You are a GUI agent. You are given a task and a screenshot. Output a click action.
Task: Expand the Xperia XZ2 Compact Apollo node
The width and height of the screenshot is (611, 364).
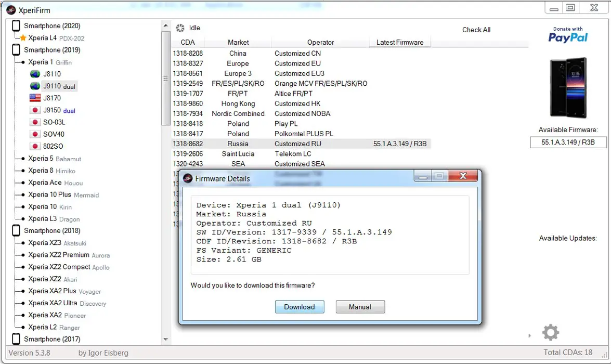23,267
